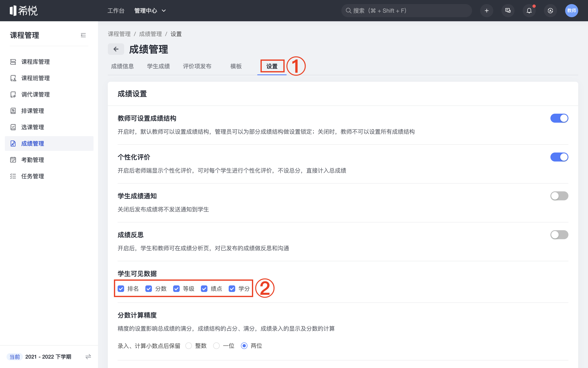Turn on 成绩反思 toggle
Image resolution: width=588 pixels, height=368 pixels.
559,235
